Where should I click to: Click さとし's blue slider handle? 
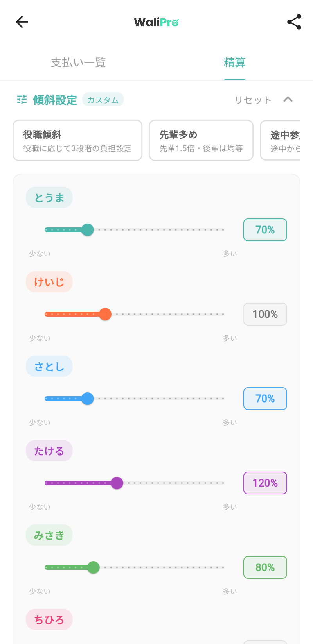88,399
